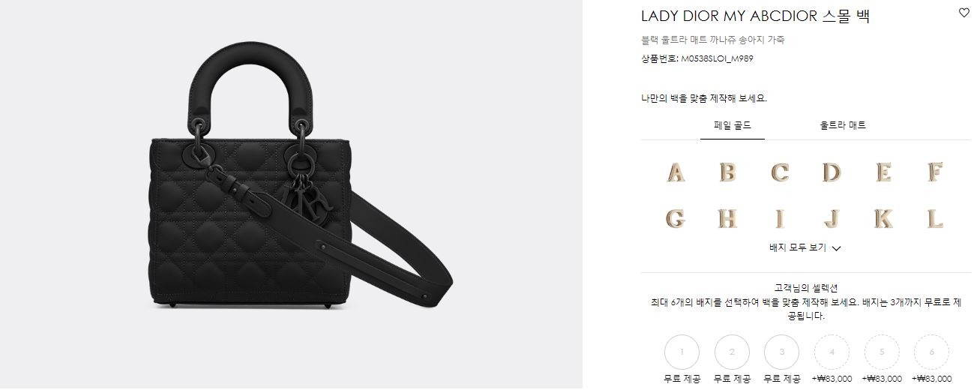The height and width of the screenshot is (390, 980).
Task: Select paid badge slot number 4
Action: 832,352
